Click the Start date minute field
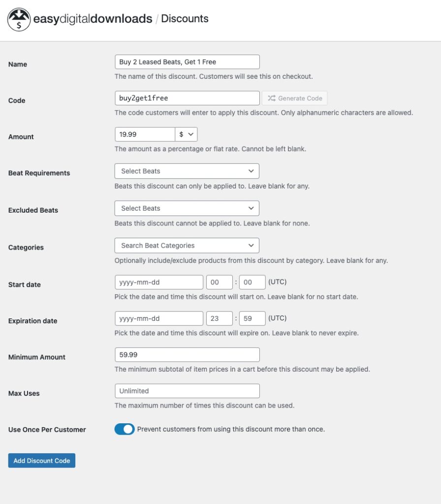Viewport: 441px width, 504px height. click(252, 282)
